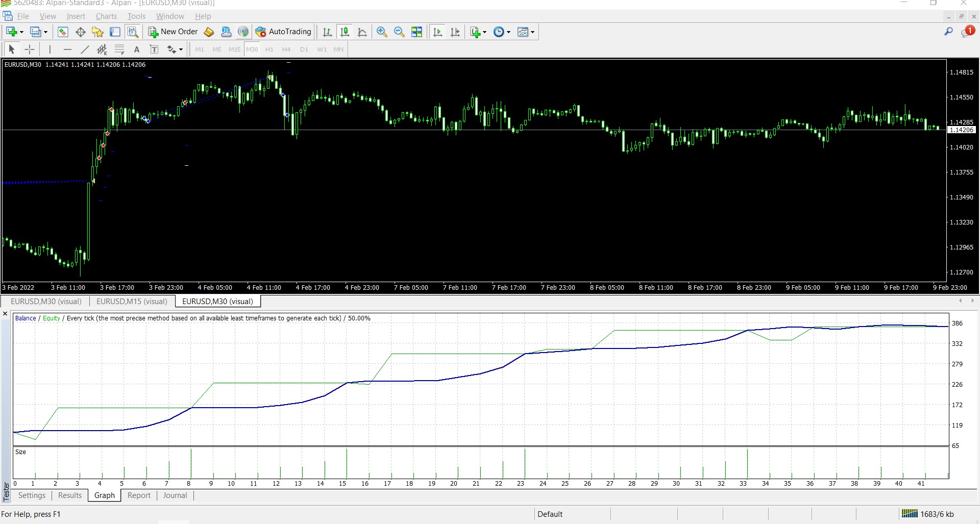
Task: Open the Help menu
Action: coord(203,16)
